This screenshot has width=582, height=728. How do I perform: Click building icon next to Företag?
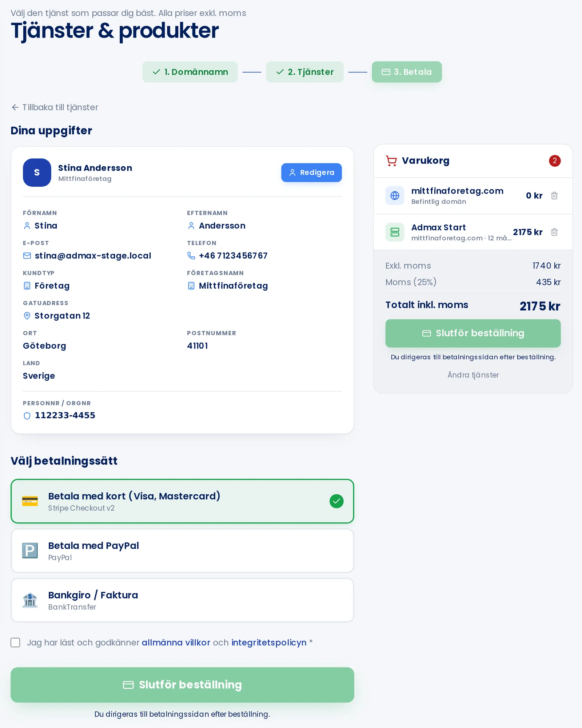(x=27, y=286)
